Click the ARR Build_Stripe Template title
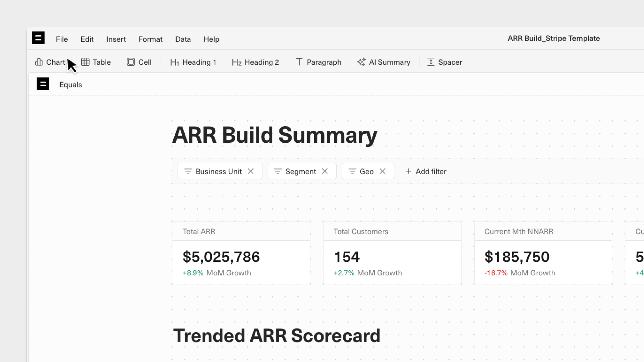The width and height of the screenshot is (644, 362). (x=554, y=38)
